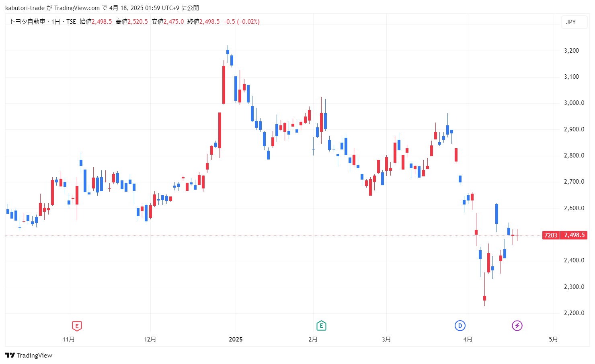Click the 終値 close value in legend

(210, 22)
